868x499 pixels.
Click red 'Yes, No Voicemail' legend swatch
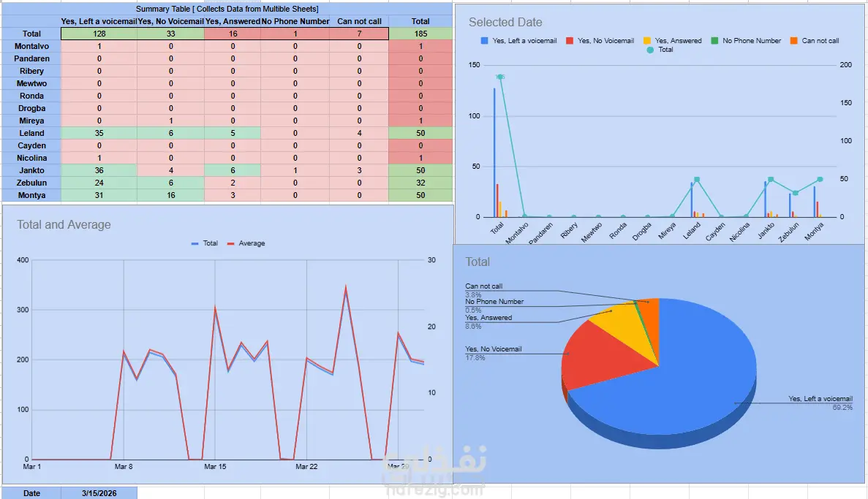click(570, 41)
